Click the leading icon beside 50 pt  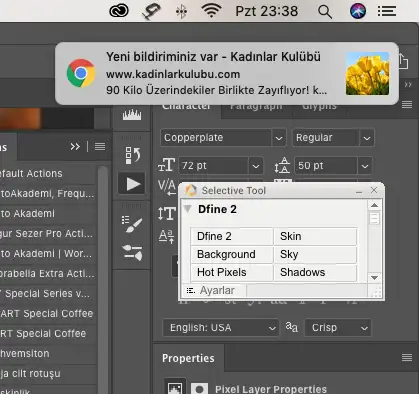click(282, 165)
